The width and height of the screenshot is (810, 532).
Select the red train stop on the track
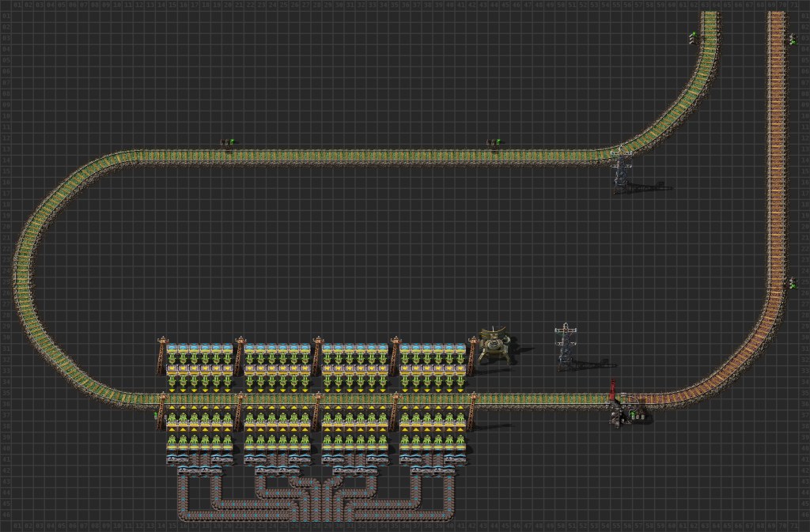[615, 405]
